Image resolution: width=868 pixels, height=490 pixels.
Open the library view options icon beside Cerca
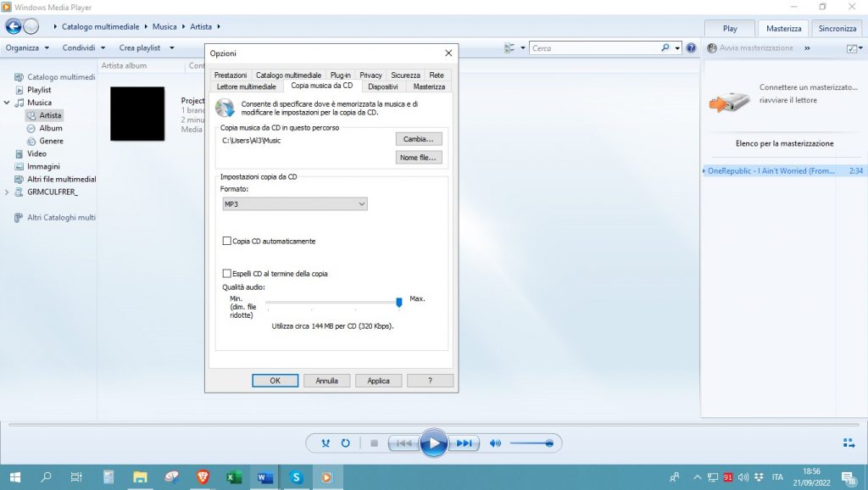click(507, 47)
